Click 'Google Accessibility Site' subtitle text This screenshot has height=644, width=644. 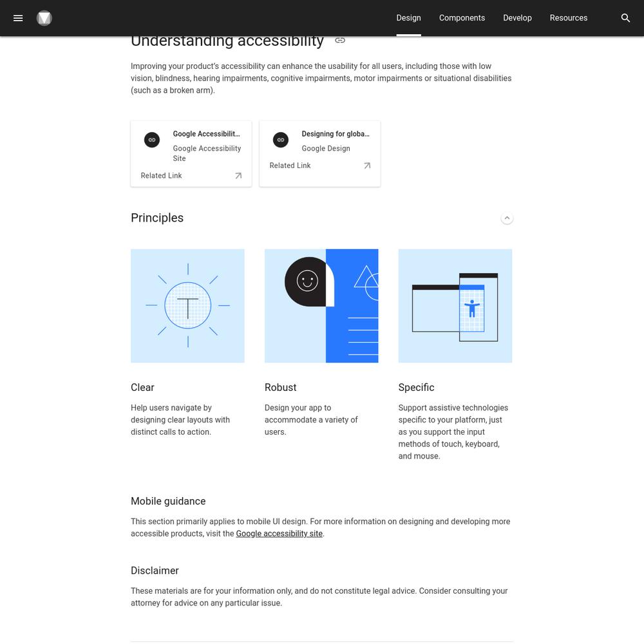[x=207, y=153]
